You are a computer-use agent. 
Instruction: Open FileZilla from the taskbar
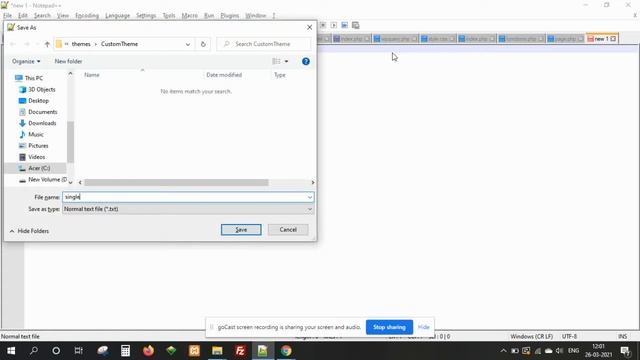pos(240,351)
